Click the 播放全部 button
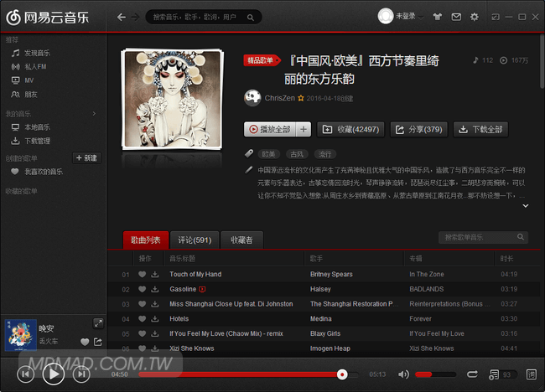 coord(268,129)
